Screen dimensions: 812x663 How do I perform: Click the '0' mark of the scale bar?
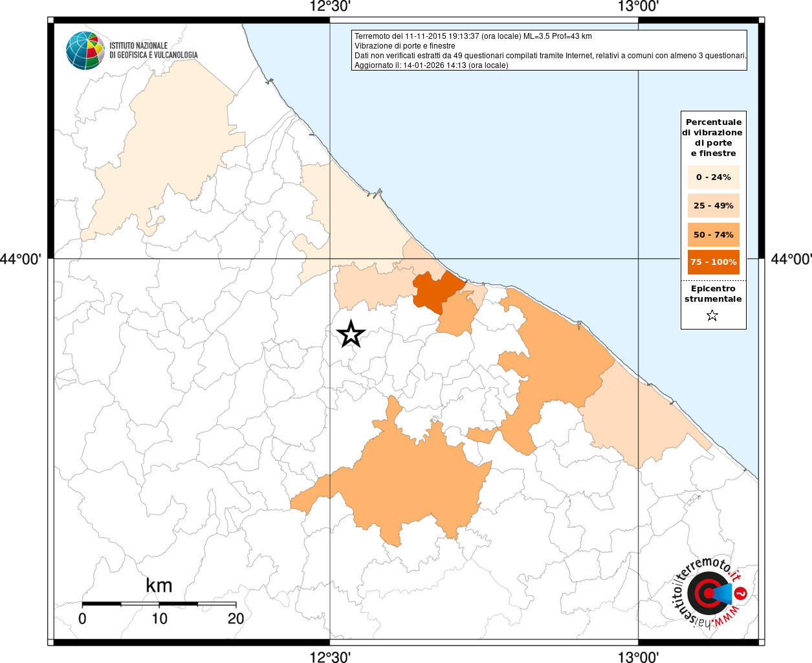(x=82, y=618)
